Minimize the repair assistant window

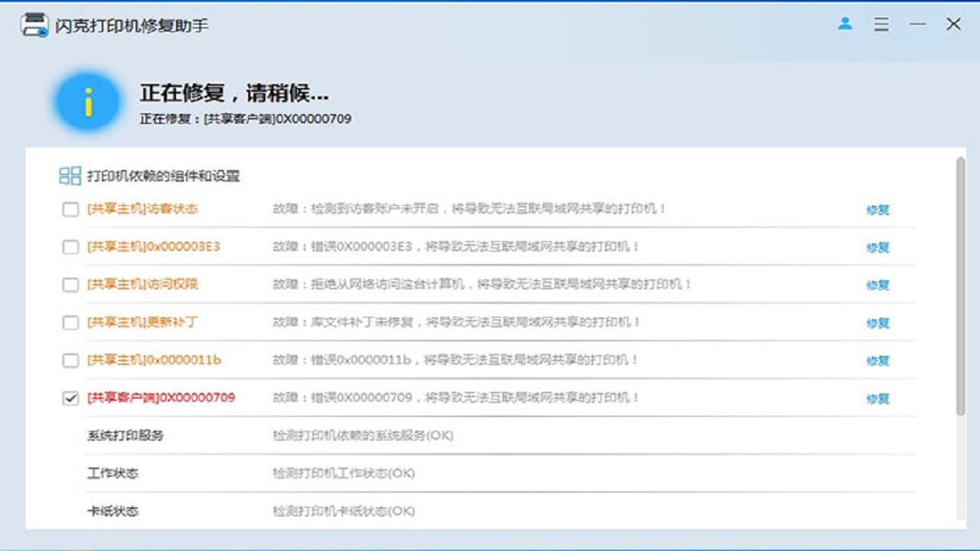[917, 24]
